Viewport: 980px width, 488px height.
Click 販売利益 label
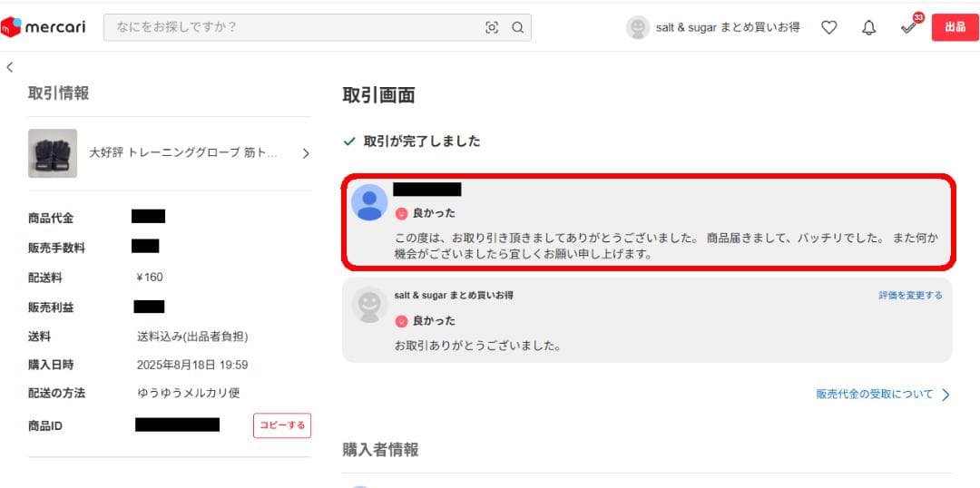coord(51,307)
